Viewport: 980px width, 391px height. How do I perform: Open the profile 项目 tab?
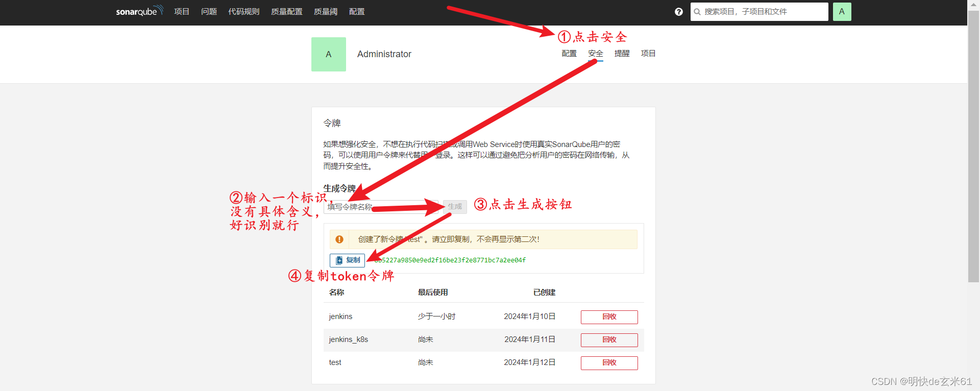(648, 53)
